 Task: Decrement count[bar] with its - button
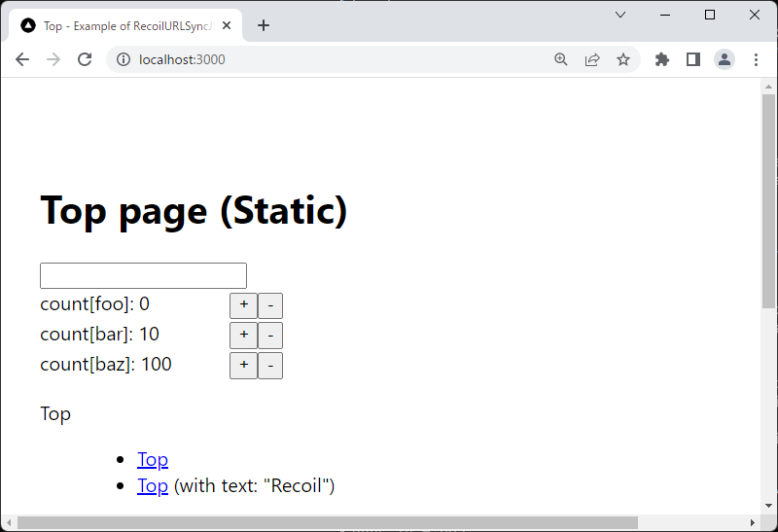point(270,336)
